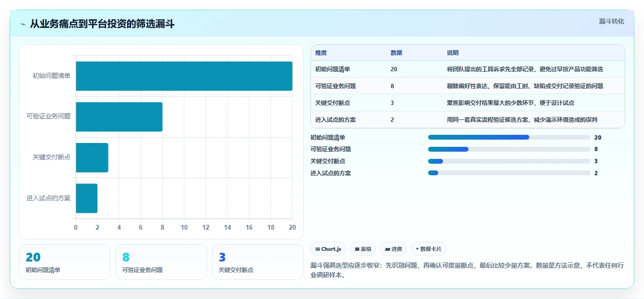
Task: Open the data card showing 20
Action: (x=65, y=262)
